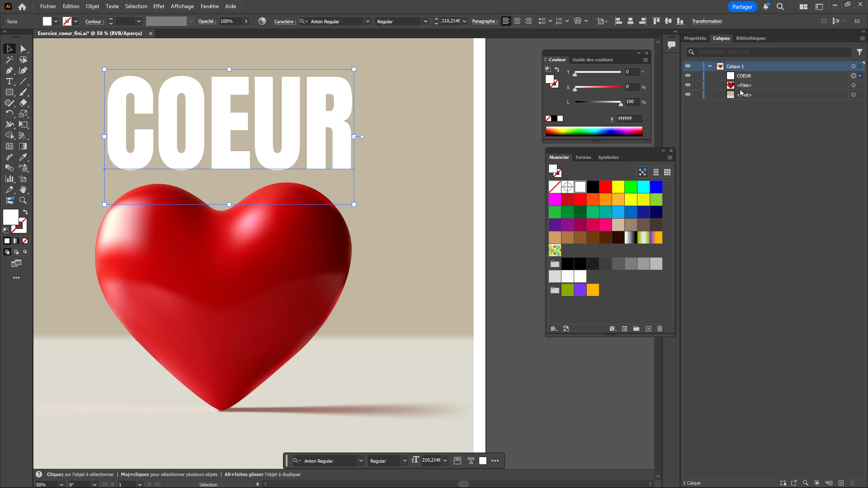The image size is (868, 488).
Task: Open fill color dropdown in control bar
Action: pyautogui.click(x=56, y=21)
